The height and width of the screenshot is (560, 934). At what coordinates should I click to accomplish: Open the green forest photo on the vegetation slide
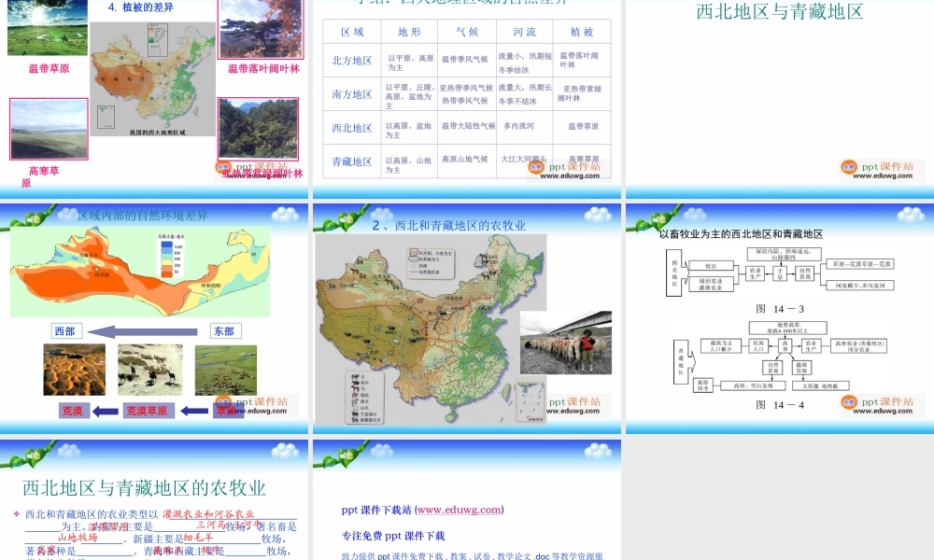258,129
